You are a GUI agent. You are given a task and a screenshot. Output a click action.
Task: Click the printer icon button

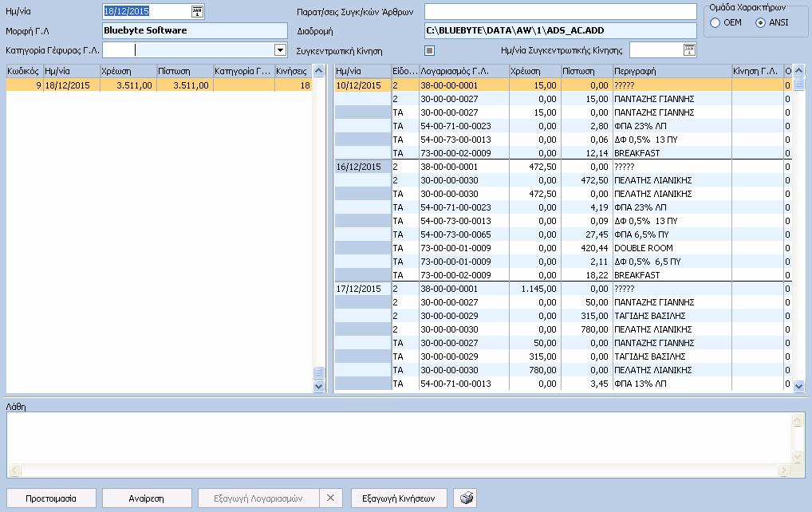(x=466, y=498)
